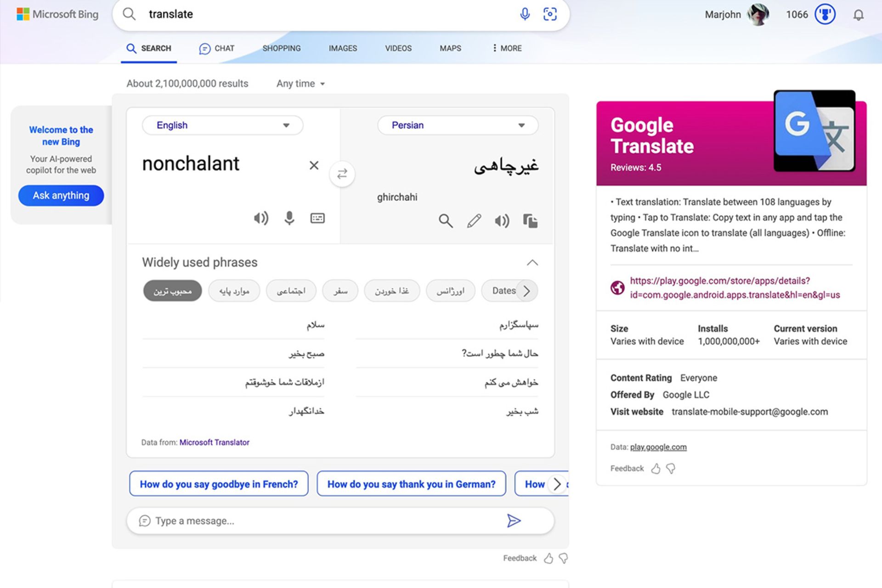Open the Persian target language dropdown
This screenshot has width=882, height=588.
pos(458,125)
